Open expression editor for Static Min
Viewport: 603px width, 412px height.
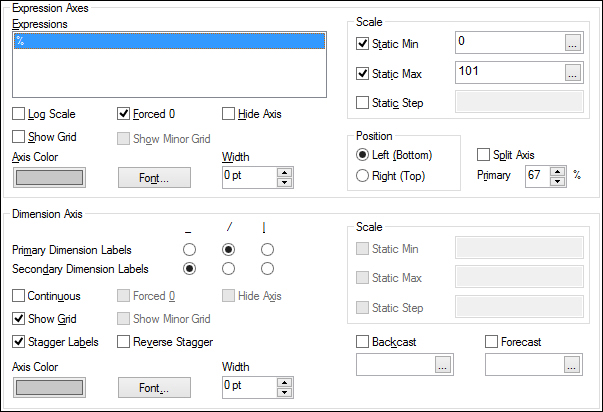click(572, 43)
